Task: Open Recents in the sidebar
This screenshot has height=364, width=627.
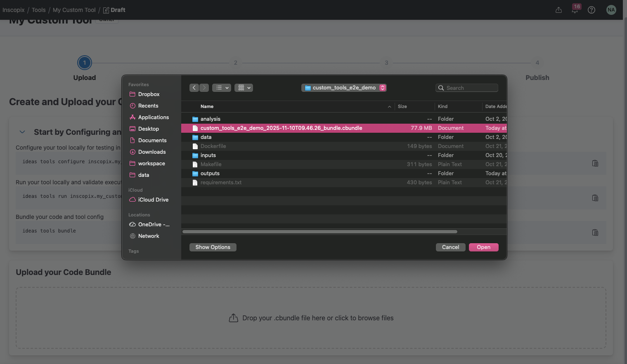Action: click(148, 106)
